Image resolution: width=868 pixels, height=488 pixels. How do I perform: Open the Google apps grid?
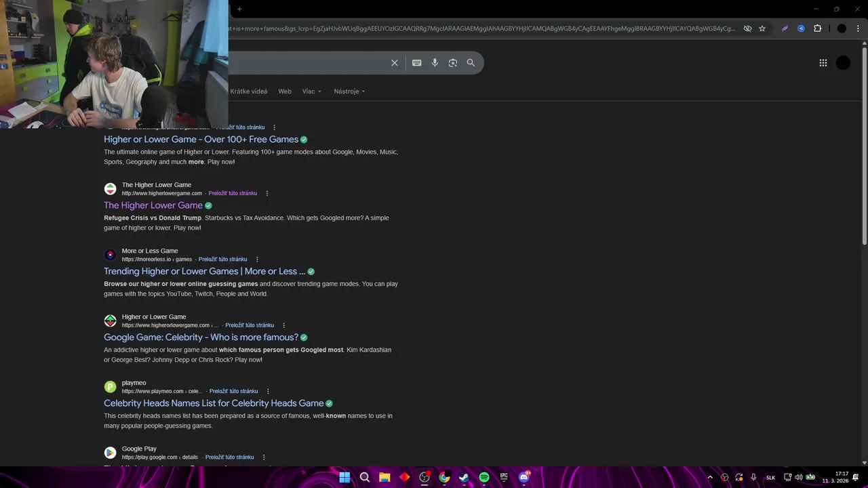pos(823,63)
